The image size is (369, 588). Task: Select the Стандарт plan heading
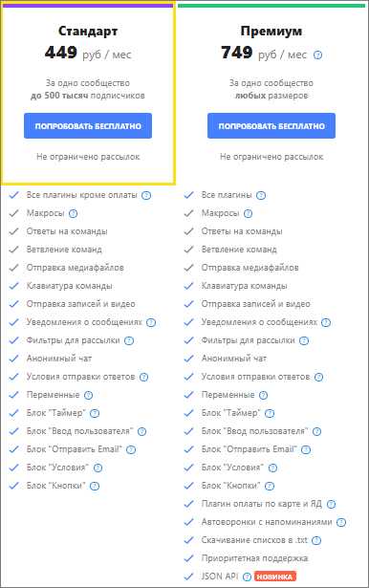click(88, 31)
